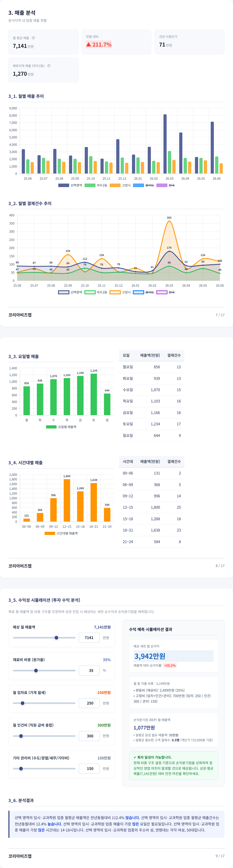Click the +55.2% profit margin badge
Screen dimensions: 233x868
pos(170,665)
